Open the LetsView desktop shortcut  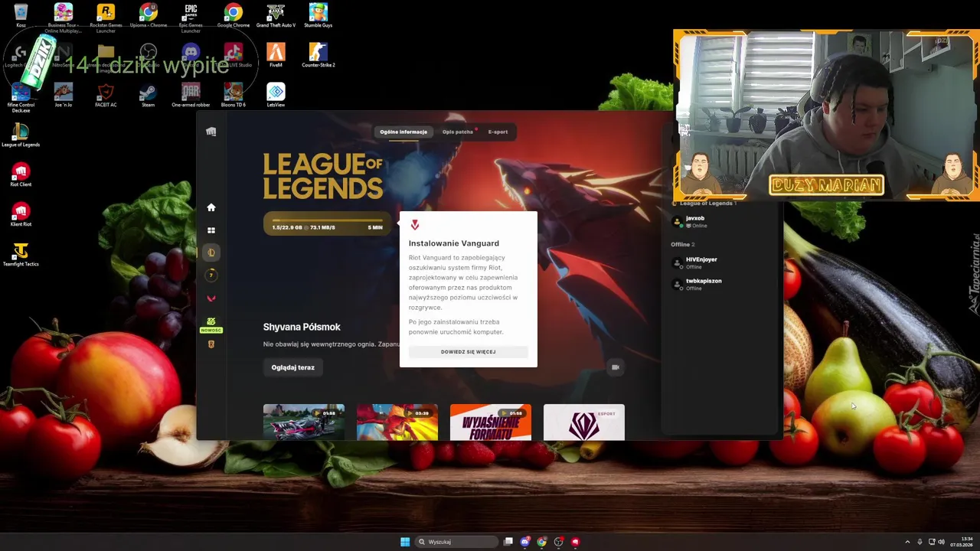coord(276,95)
